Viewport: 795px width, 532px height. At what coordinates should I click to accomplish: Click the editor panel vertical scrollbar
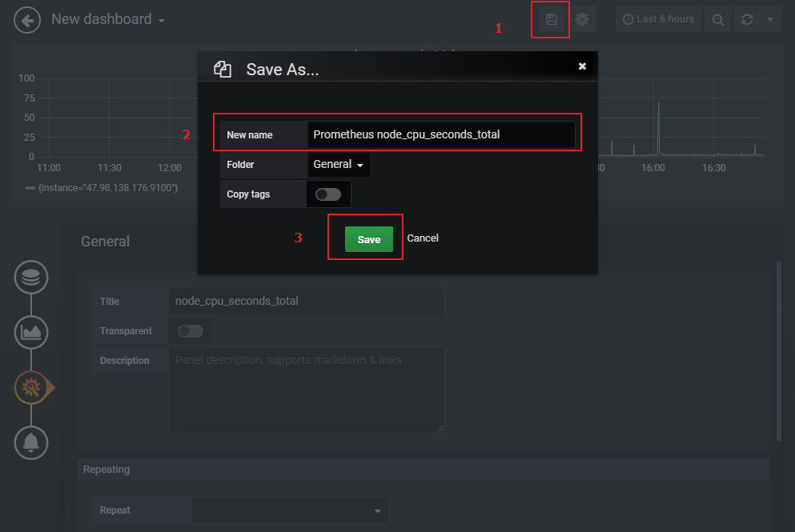779,350
